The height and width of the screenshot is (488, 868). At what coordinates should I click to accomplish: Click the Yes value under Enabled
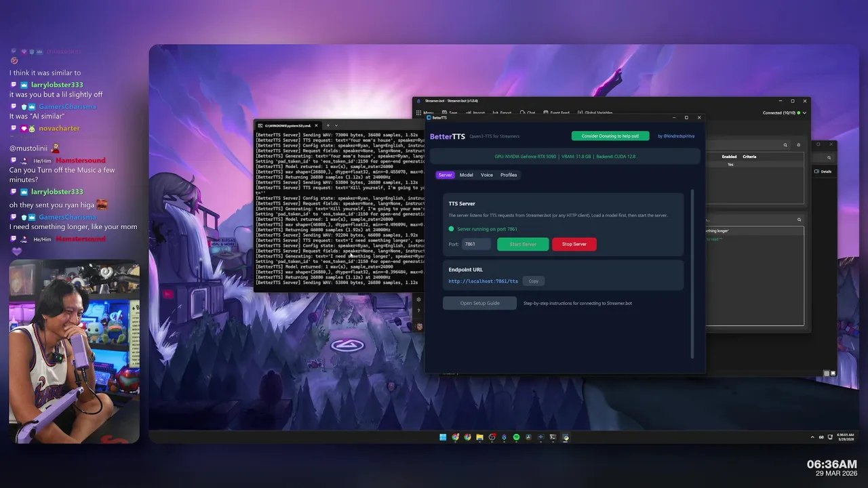tap(730, 165)
